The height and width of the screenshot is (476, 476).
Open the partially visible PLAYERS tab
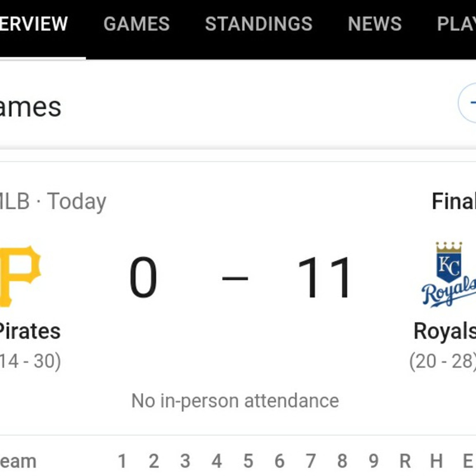pos(456,24)
